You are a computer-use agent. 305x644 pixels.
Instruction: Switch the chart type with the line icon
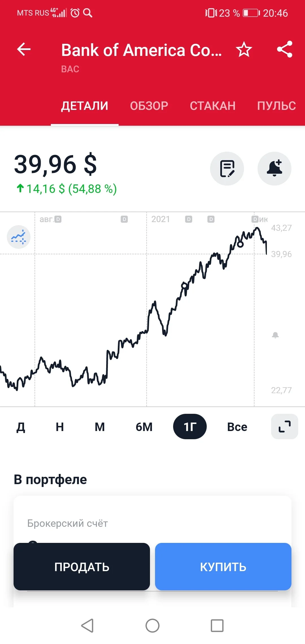[x=19, y=237]
